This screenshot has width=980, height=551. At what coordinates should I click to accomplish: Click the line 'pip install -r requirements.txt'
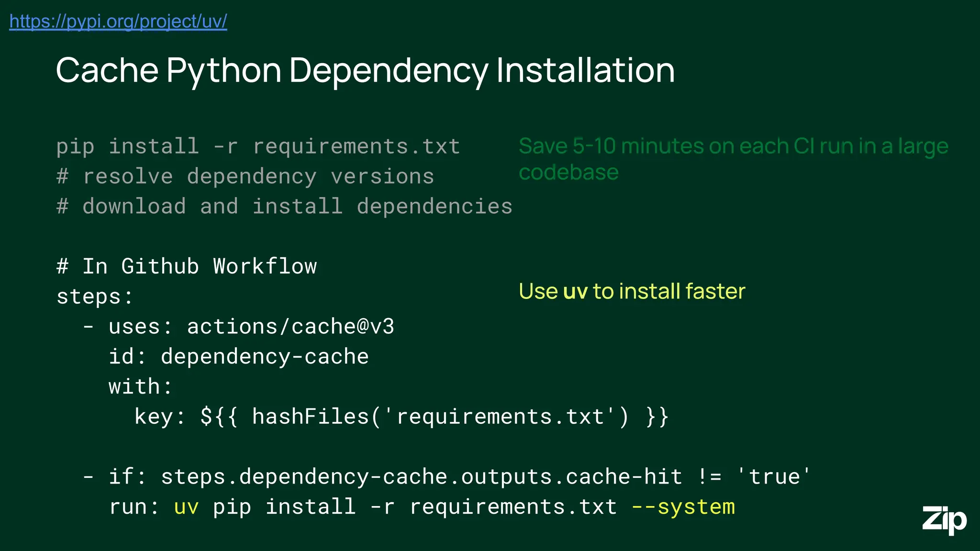click(x=258, y=147)
